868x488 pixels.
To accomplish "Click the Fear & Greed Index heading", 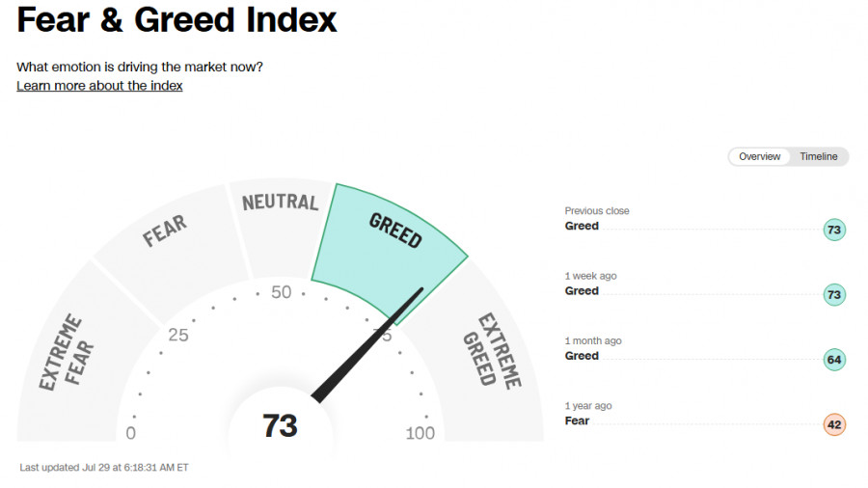I will pyautogui.click(x=176, y=20).
